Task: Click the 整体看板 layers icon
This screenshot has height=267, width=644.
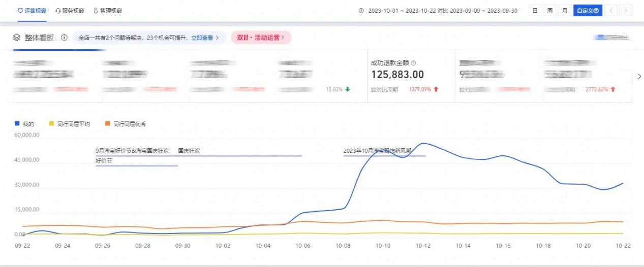Action: 17,38
